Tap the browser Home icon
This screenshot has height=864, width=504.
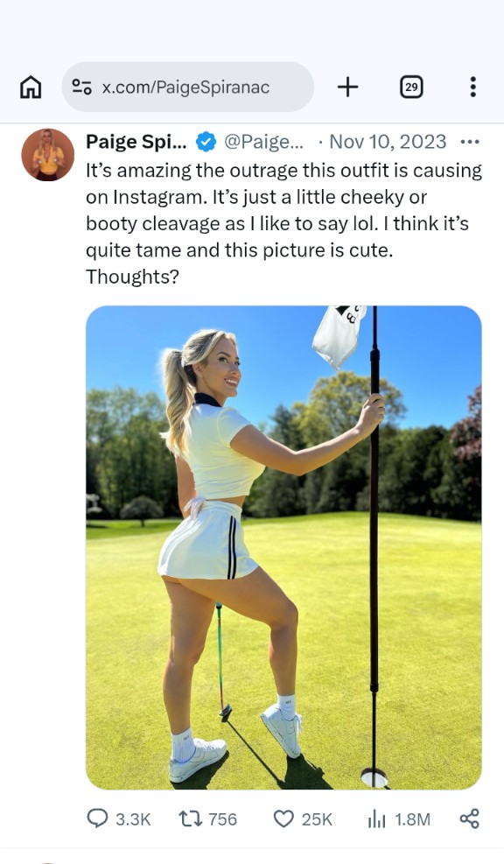click(x=31, y=87)
